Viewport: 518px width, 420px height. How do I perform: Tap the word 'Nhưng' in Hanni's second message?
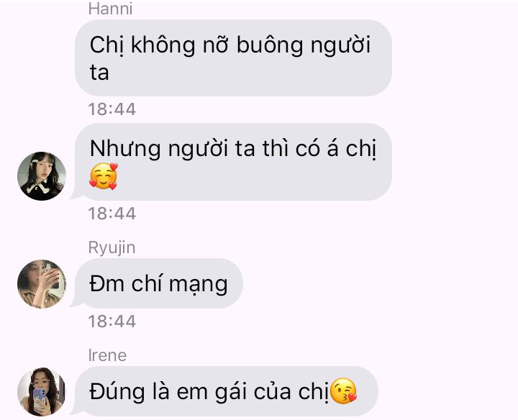(x=125, y=150)
